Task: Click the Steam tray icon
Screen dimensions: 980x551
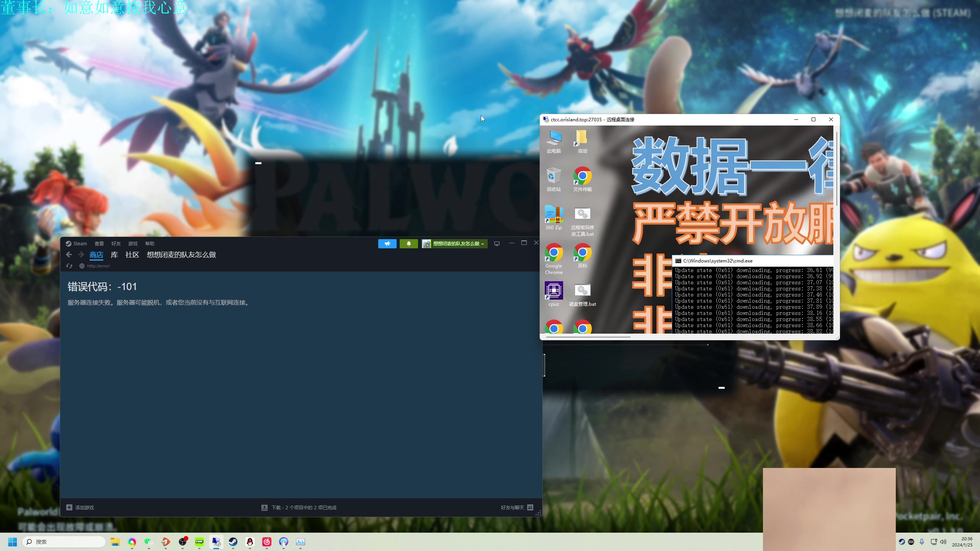Action: [x=902, y=542]
